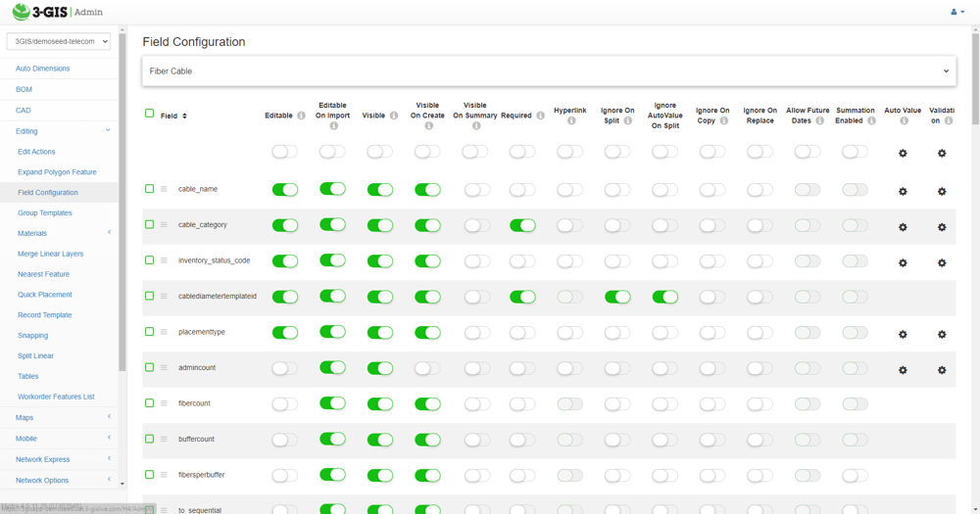
Task: Open user account icon at top right
Action: click(956, 12)
